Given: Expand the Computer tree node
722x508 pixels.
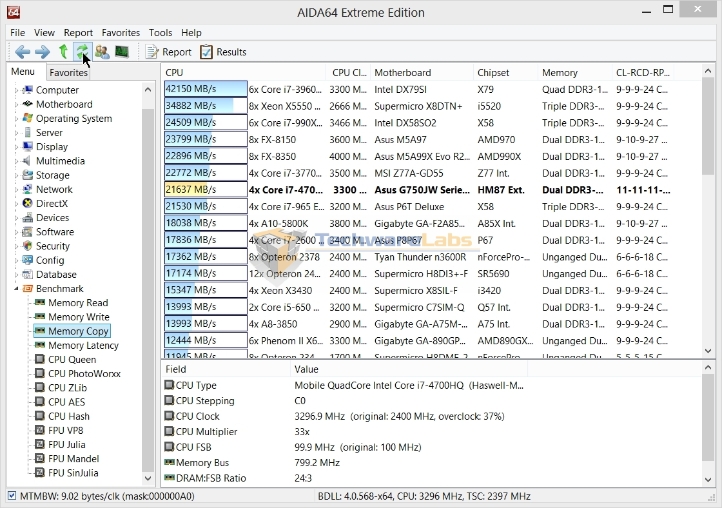Looking at the screenshot, I should [x=16, y=90].
